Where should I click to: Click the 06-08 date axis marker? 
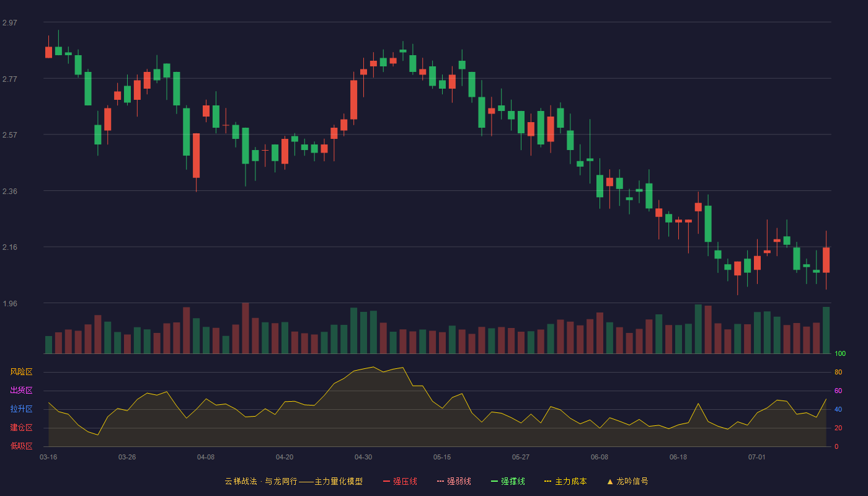[600, 457]
